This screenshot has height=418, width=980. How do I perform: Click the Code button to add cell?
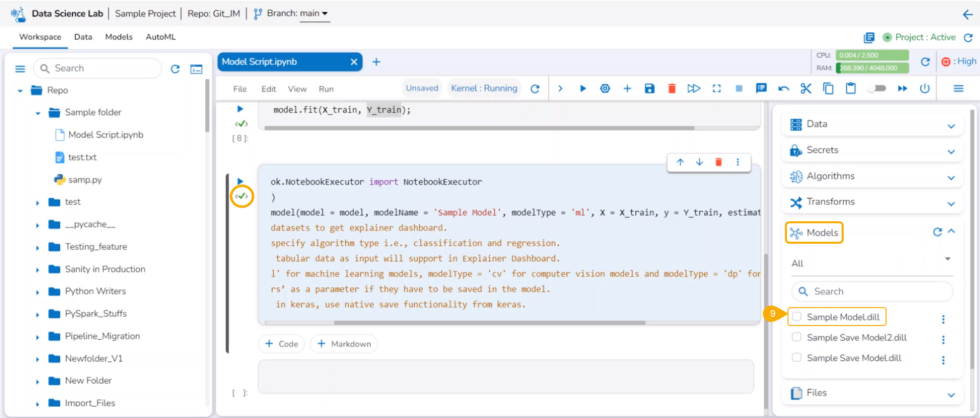281,344
